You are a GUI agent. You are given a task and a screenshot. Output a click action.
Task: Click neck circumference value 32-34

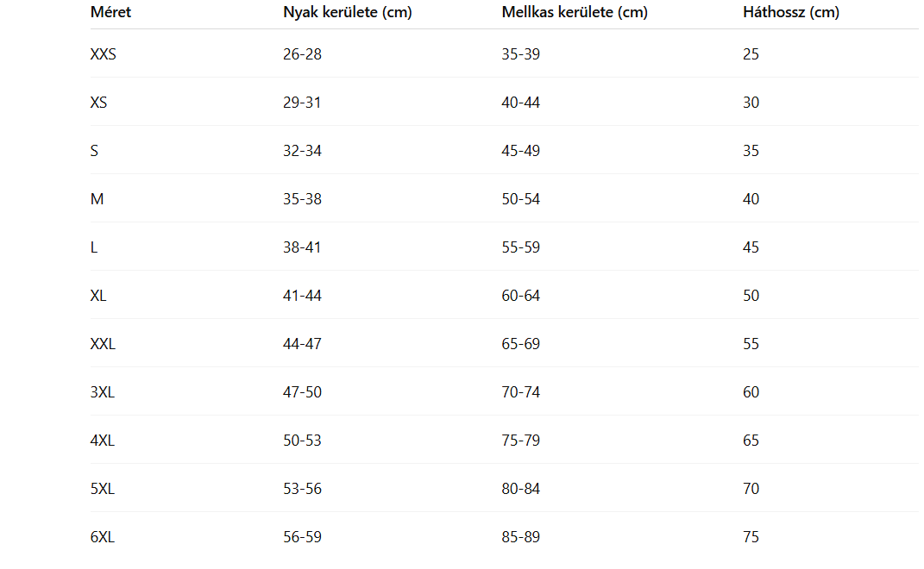click(302, 151)
